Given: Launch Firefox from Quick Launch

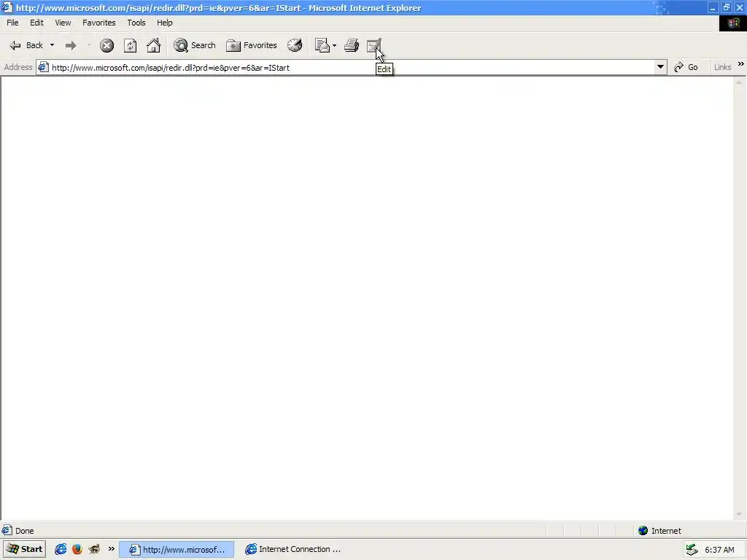Looking at the screenshot, I should (x=77, y=549).
